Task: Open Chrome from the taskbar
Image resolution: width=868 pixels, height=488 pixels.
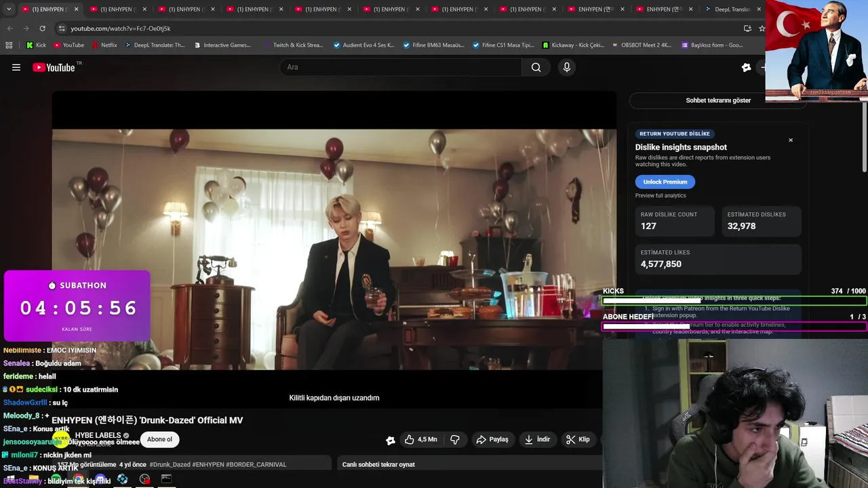Action: coord(79,479)
